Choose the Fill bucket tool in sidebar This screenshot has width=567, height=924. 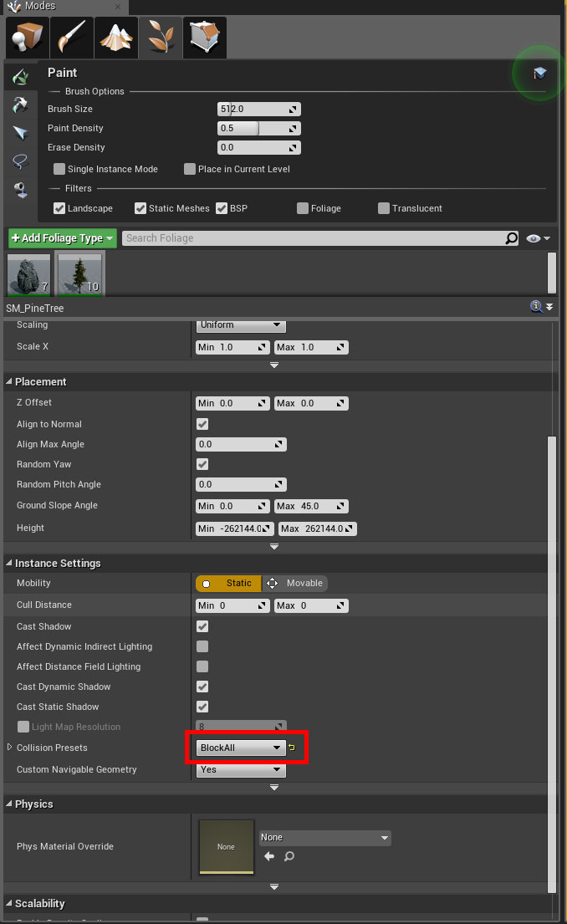pyautogui.click(x=20, y=190)
